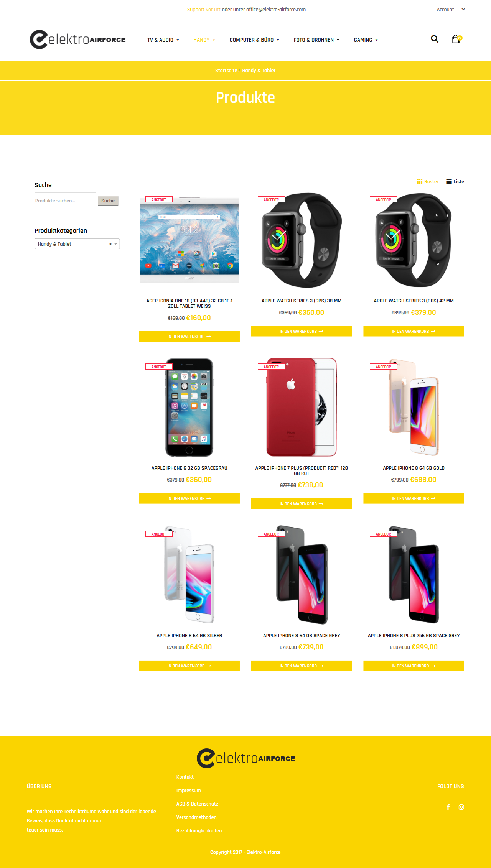The height and width of the screenshot is (868, 491).
Task: Open the Foto & Drohnen menu
Action: [x=317, y=40]
